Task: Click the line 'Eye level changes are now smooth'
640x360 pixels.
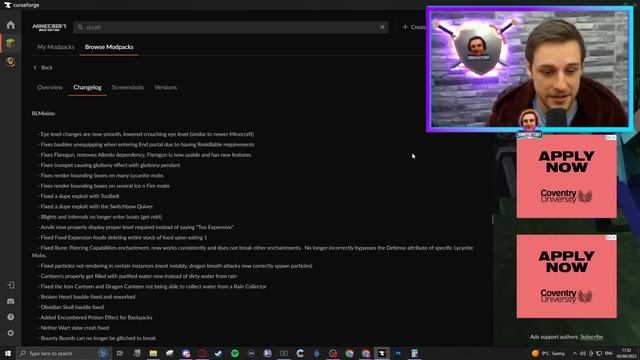Action: tap(146, 134)
